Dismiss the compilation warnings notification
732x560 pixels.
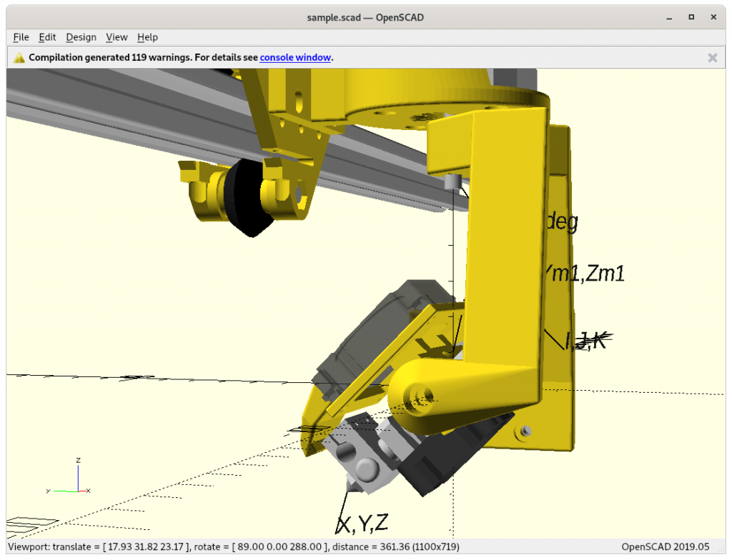(713, 57)
